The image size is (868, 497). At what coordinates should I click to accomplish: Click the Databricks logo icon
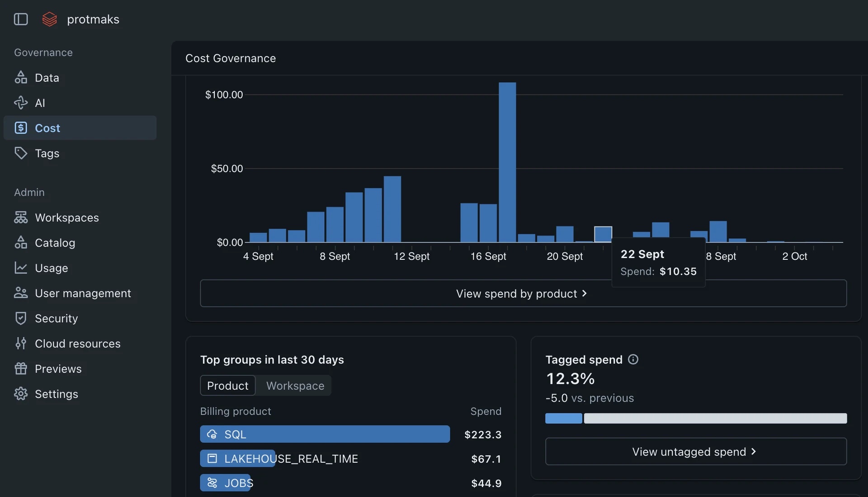[49, 19]
